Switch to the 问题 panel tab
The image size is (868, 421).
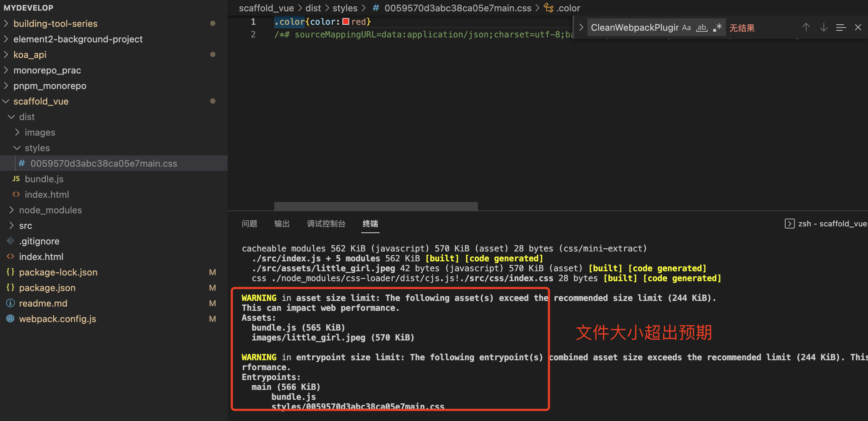[250, 224]
